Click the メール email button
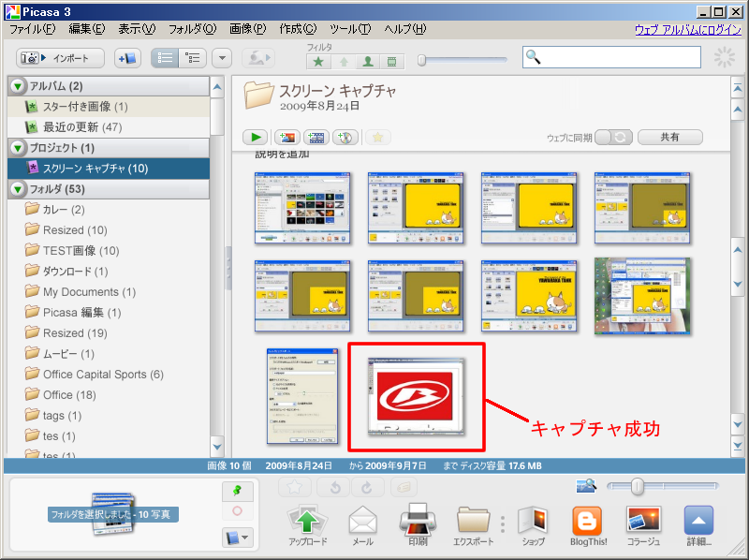The image size is (749, 560). [x=362, y=525]
